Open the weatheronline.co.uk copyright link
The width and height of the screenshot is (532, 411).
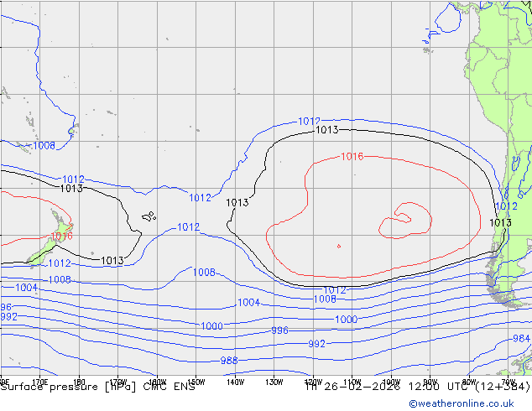click(462, 403)
